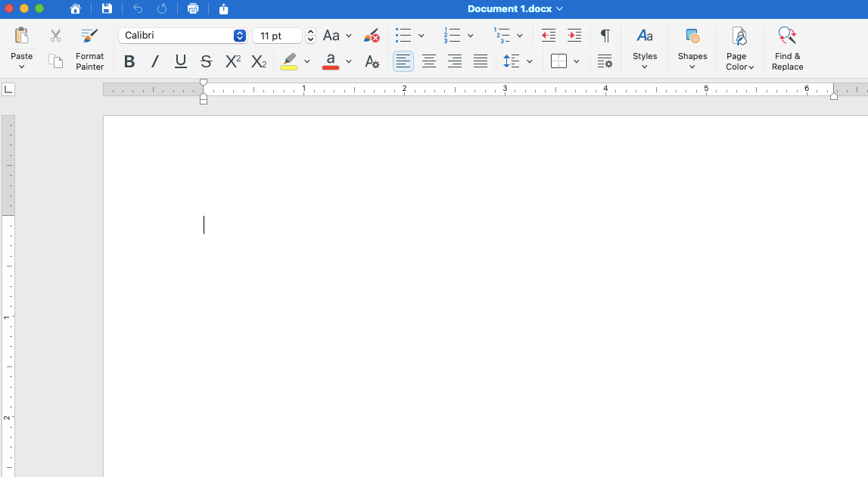
Task: Click the 11 pt font size field
Action: tap(277, 36)
